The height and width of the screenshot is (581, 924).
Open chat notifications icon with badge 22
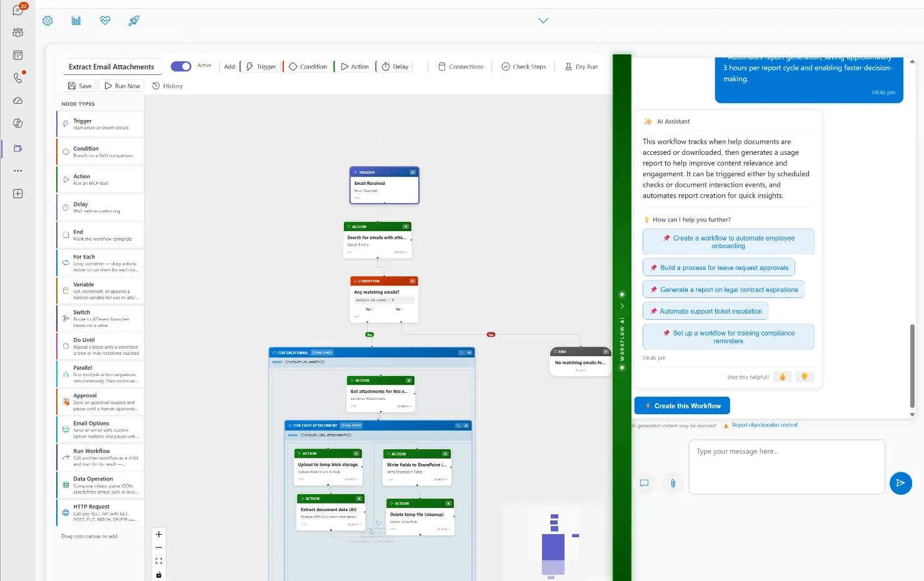point(18,9)
